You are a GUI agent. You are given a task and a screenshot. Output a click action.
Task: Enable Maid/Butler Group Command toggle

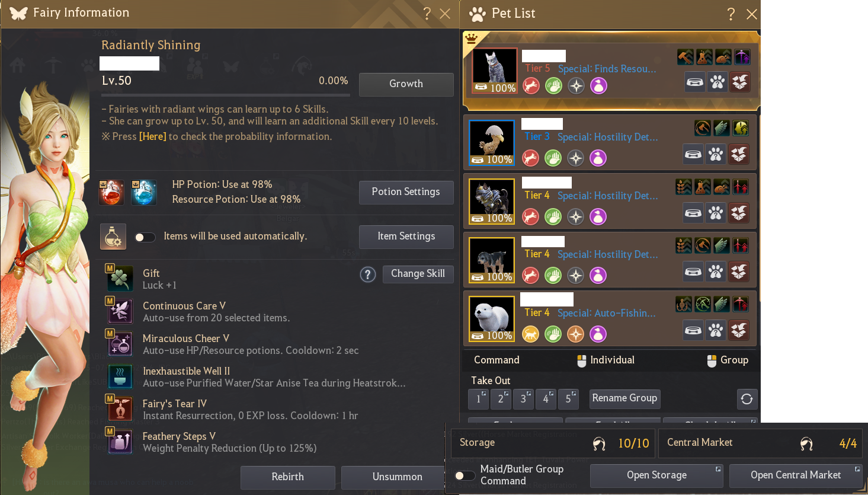coord(465,475)
